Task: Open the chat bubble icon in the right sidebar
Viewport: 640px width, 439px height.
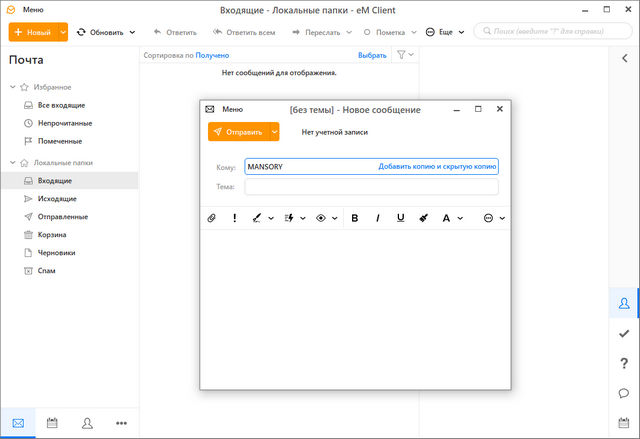Action: pos(624,393)
